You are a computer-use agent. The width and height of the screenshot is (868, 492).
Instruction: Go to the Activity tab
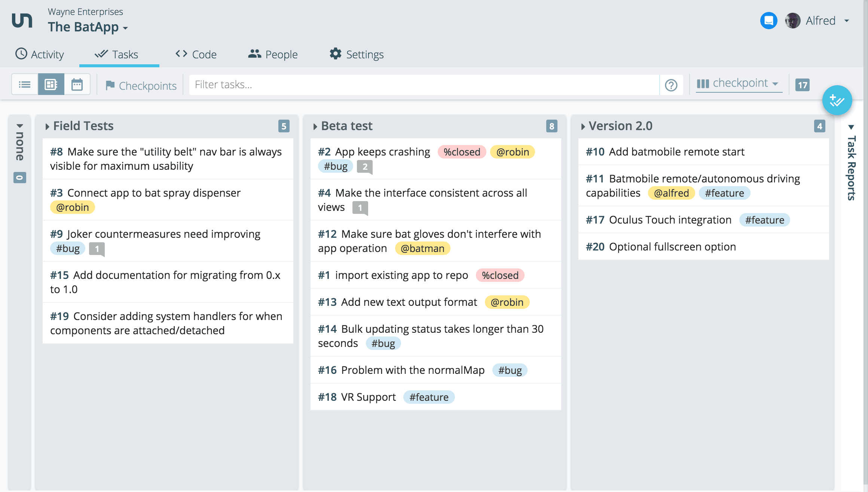[40, 55]
